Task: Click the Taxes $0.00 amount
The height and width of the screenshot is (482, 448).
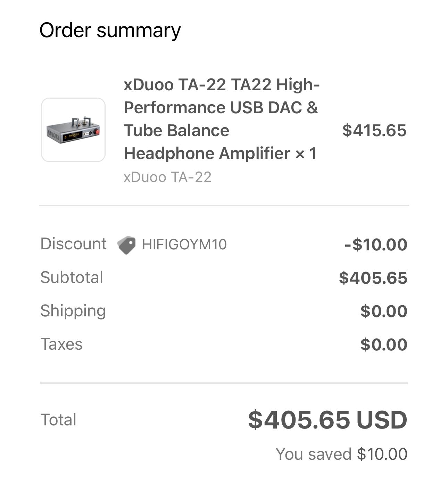Action: tap(384, 344)
